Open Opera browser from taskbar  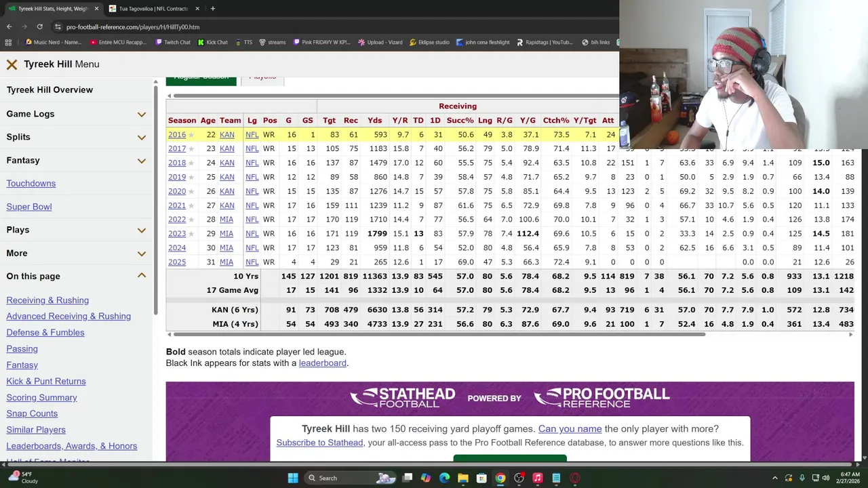coord(575,478)
